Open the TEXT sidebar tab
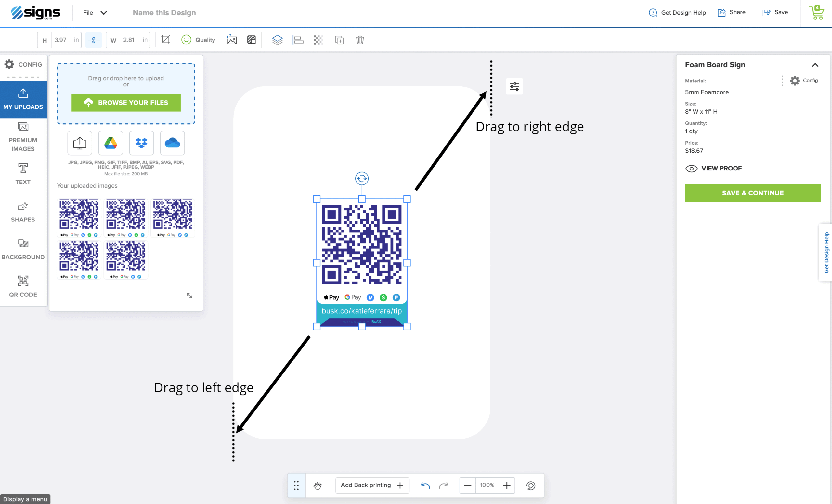The height and width of the screenshot is (504, 832). click(23, 174)
